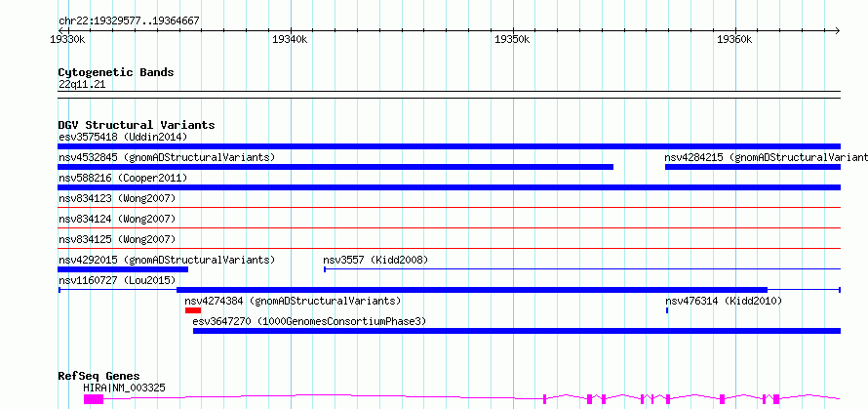Click the nsv588216 (Cooper2011) label
The image size is (868, 409).
pyautogui.click(x=123, y=178)
